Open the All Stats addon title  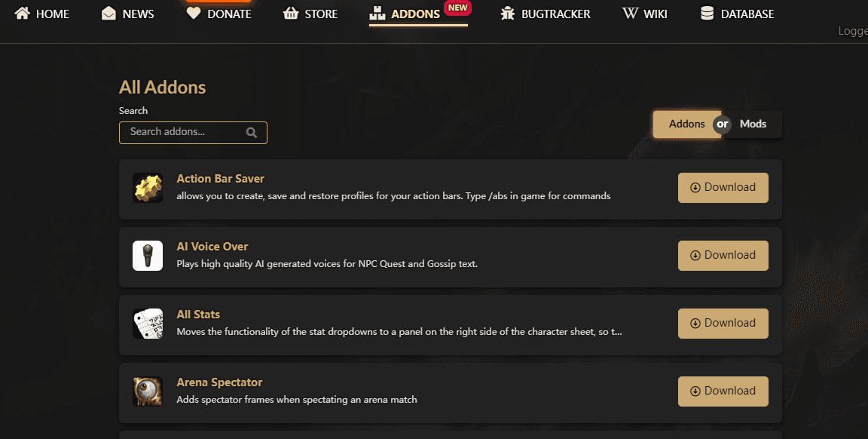tap(198, 315)
